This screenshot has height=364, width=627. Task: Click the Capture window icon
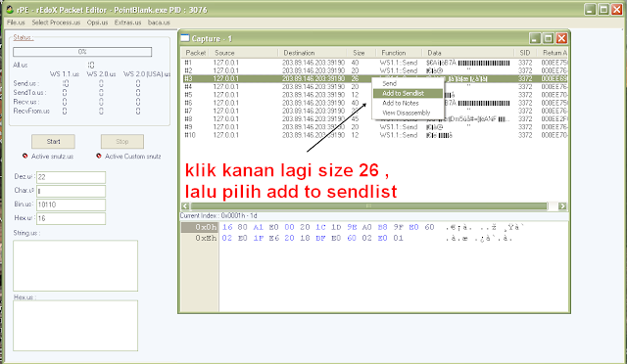coord(185,38)
